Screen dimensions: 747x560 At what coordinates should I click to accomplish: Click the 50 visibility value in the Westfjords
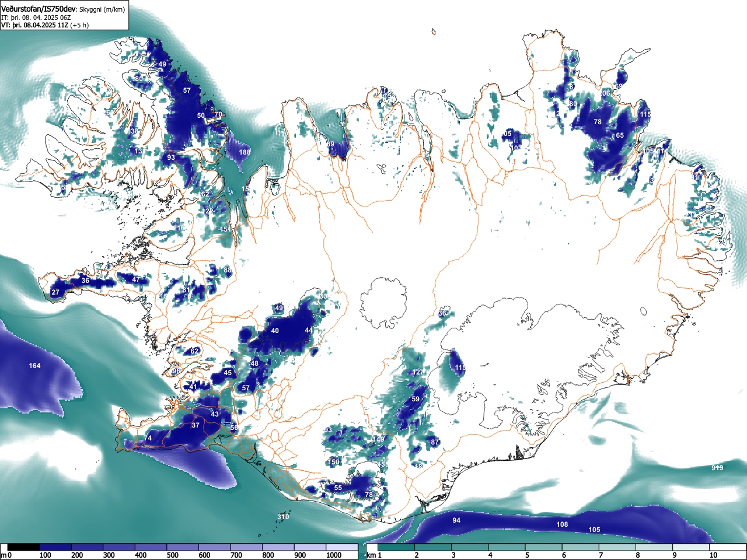[201, 116]
